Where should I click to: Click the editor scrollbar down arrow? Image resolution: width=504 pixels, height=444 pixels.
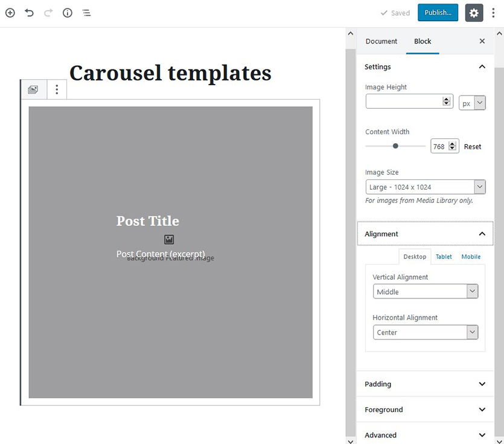(351, 441)
